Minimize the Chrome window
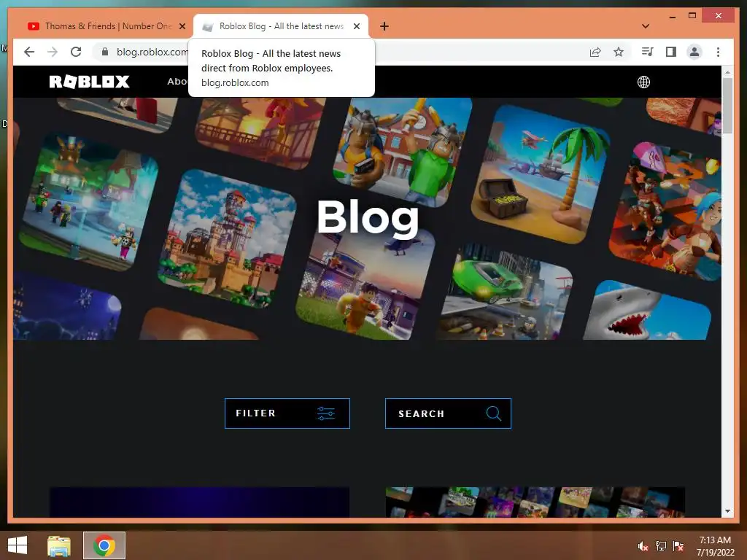This screenshot has height=560, width=747. click(x=672, y=16)
